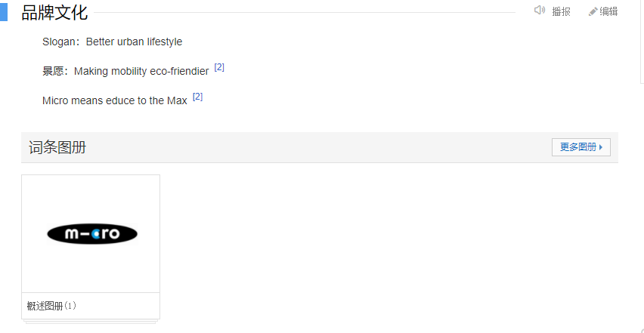Screen dimensions: 644x333
Task: Click the speaker icon next to 播报
Action: pyautogui.click(x=539, y=11)
